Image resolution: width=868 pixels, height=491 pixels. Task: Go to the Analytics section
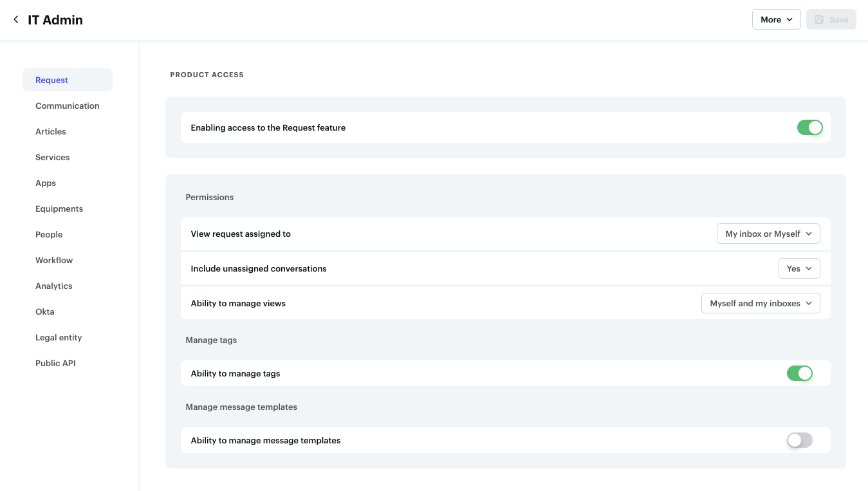click(x=54, y=286)
